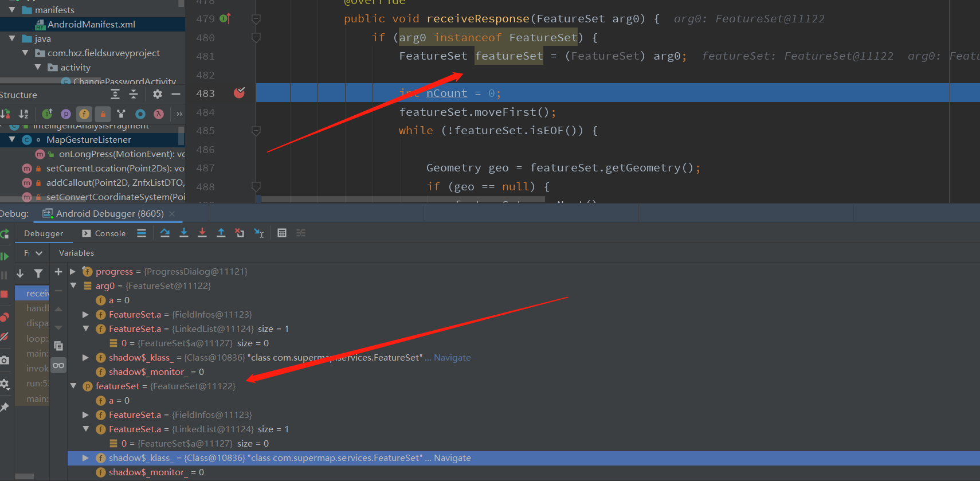
Task: Open the View Breakpoints red-circles icon
Action: coord(4,317)
